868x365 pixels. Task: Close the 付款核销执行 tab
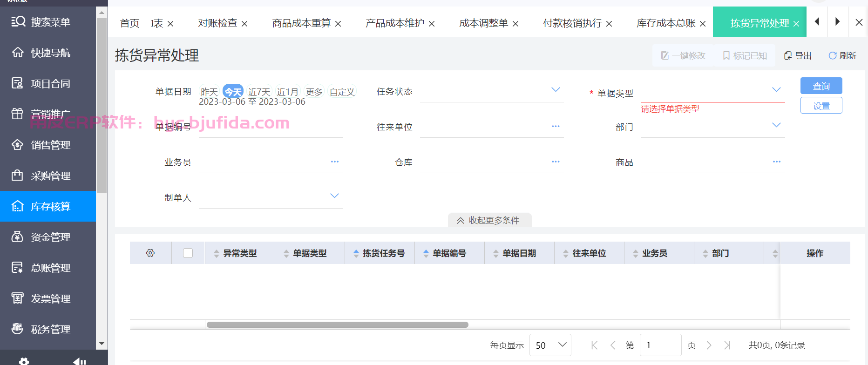tap(609, 23)
